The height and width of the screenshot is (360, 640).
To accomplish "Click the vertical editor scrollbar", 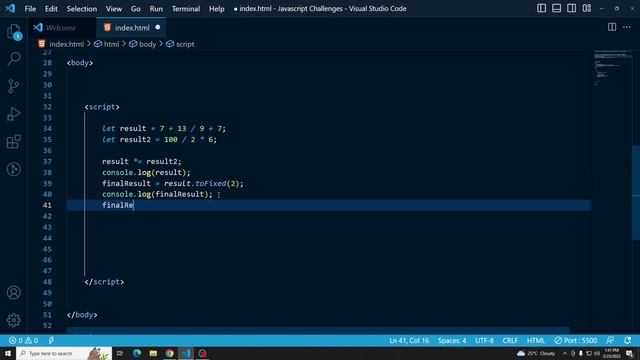I will pyautogui.click(x=636, y=193).
